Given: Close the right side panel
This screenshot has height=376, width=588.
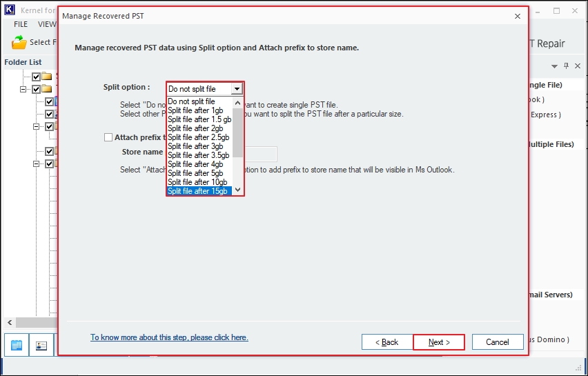Looking at the screenshot, I should coord(578,66).
